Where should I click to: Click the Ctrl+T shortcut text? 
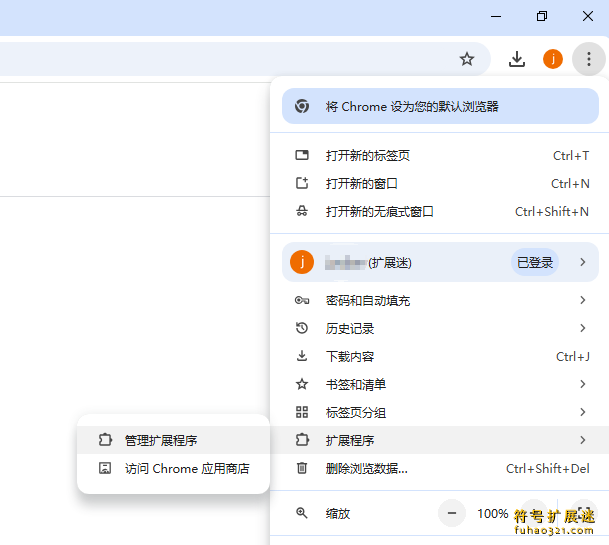pyautogui.click(x=571, y=156)
